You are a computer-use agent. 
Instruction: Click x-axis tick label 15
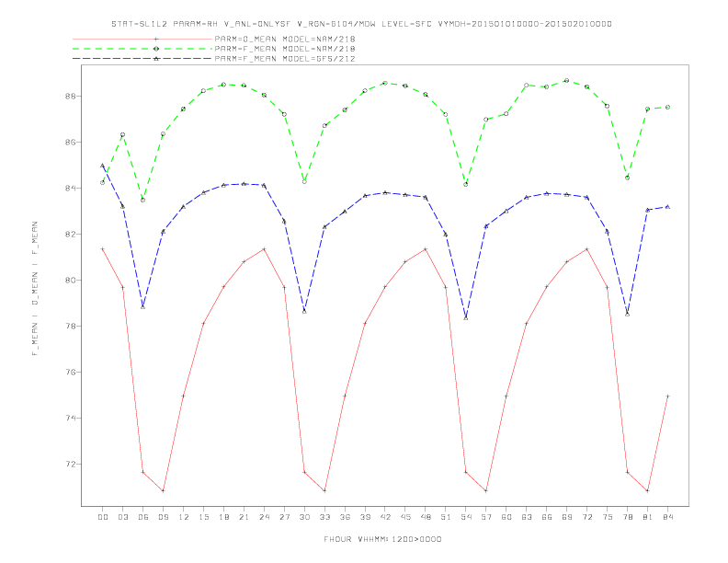coord(203,517)
